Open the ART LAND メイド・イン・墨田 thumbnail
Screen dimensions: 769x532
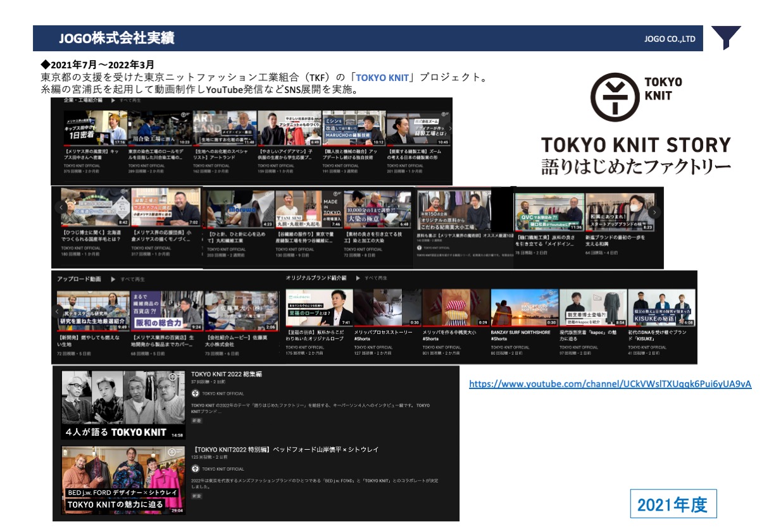224,129
